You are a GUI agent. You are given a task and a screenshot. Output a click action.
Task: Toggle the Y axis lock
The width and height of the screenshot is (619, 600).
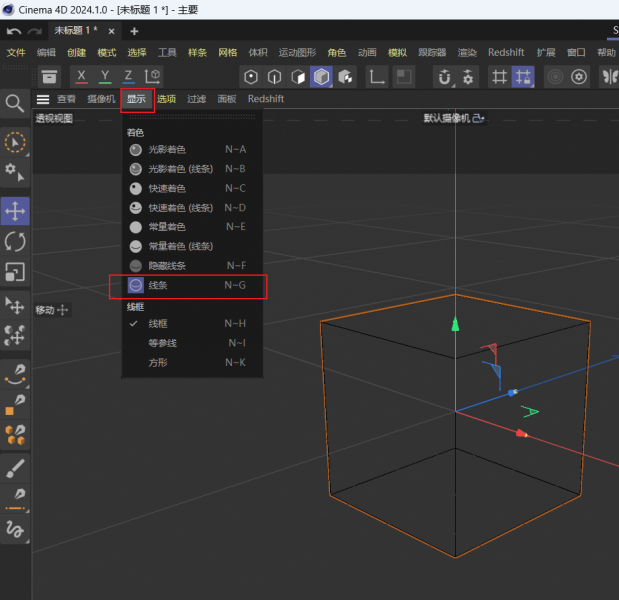(x=105, y=77)
